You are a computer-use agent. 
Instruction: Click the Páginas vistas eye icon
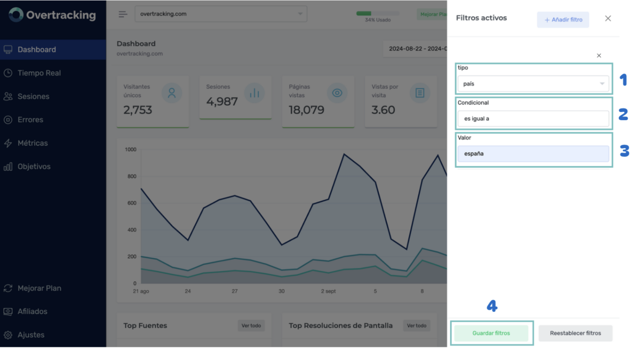coord(337,93)
